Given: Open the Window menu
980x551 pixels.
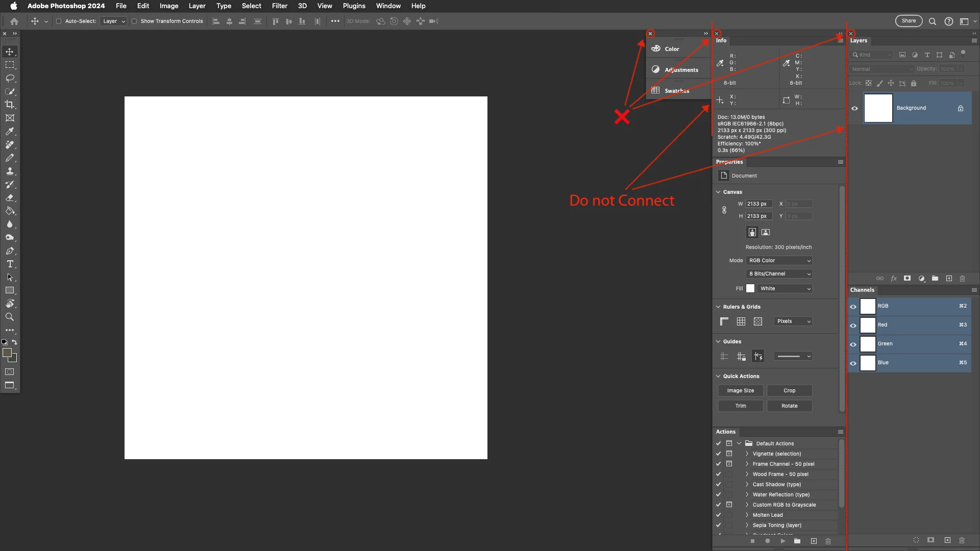Looking at the screenshot, I should point(388,6).
